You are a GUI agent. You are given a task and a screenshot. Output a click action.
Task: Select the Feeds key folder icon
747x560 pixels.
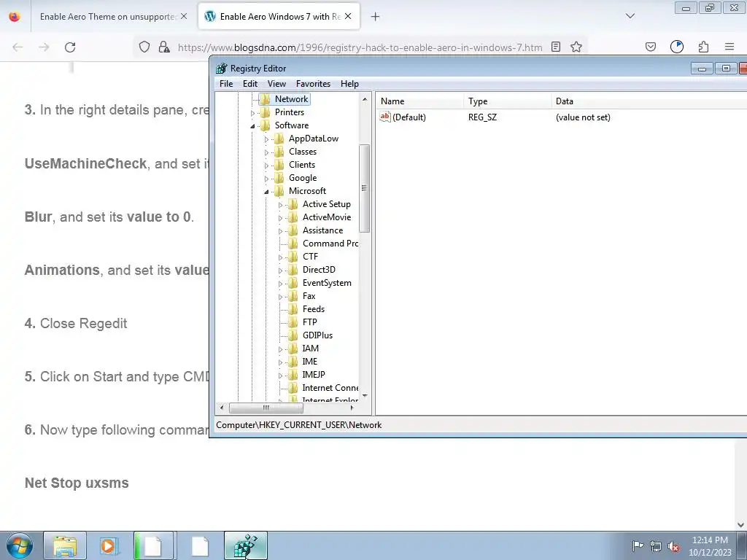[293, 309]
